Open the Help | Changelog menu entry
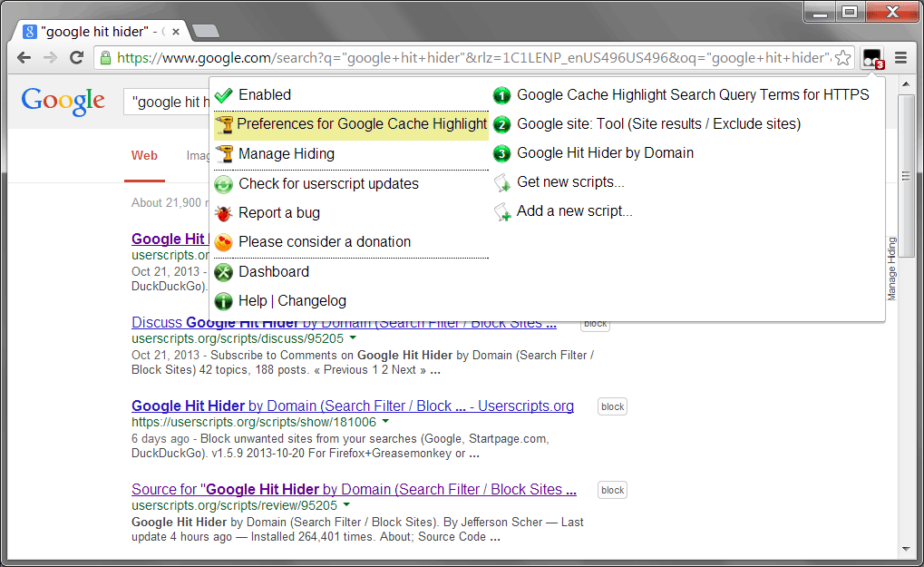 pos(290,300)
